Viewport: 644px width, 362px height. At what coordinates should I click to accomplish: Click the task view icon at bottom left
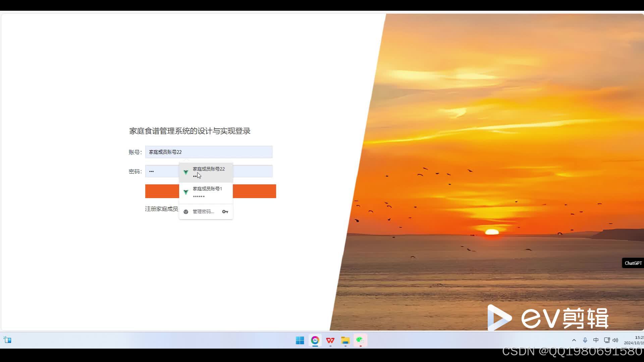[x=7, y=340]
